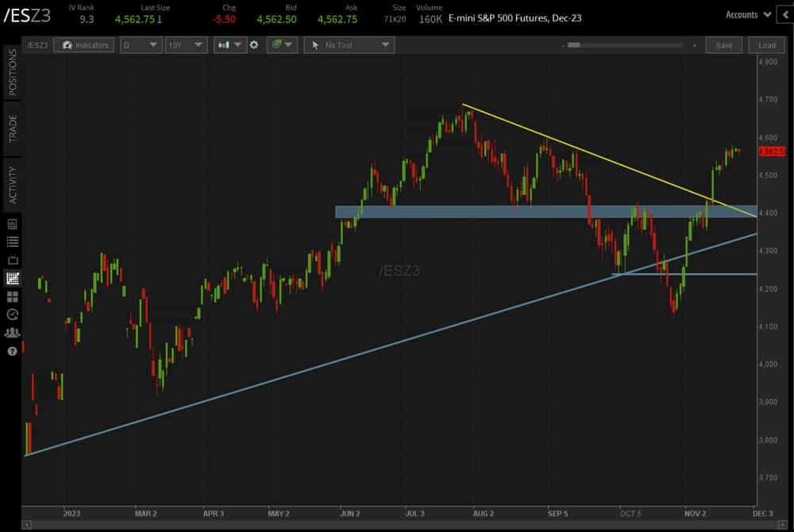
Task: Click the Save button
Action: tap(723, 45)
